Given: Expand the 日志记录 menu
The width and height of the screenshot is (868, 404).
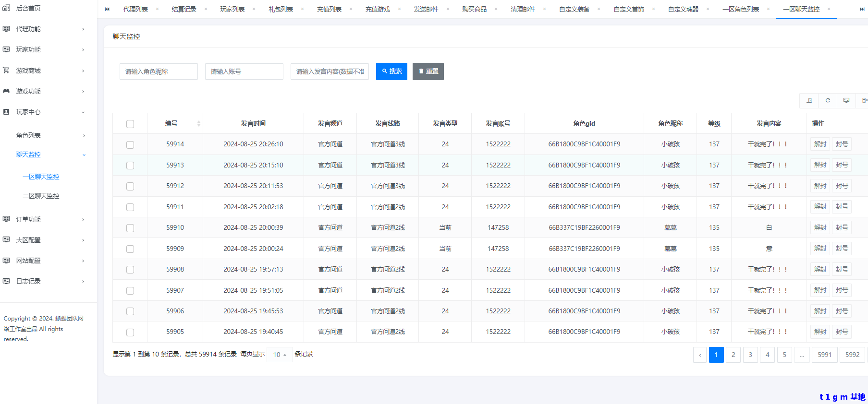Looking at the screenshot, I should point(83,282).
